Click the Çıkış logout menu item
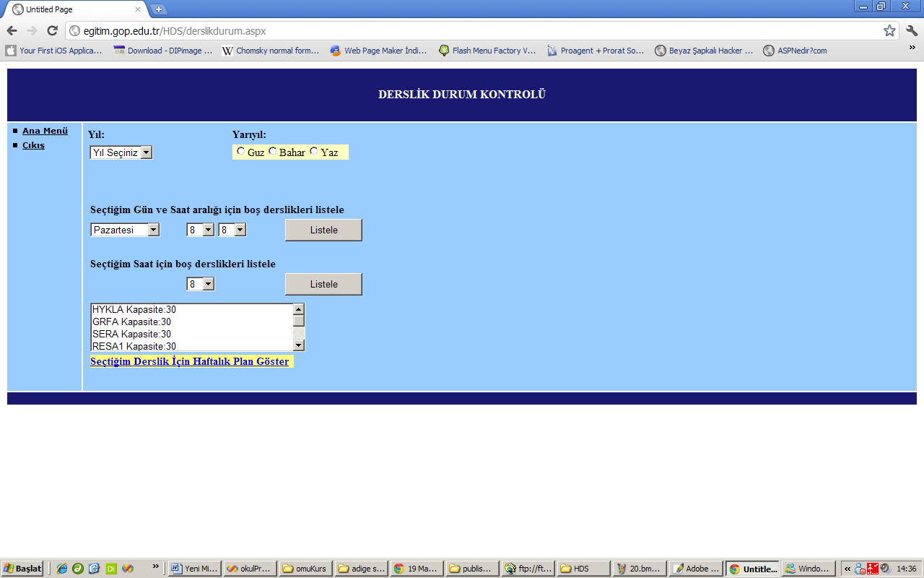 pyautogui.click(x=33, y=145)
